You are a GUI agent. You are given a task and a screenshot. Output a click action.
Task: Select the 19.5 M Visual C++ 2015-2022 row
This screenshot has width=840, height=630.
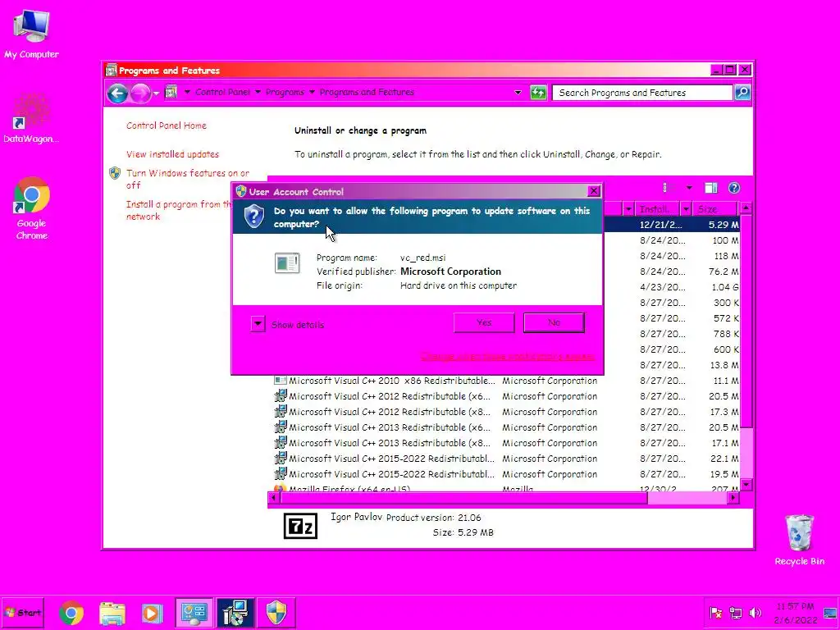coord(506,474)
